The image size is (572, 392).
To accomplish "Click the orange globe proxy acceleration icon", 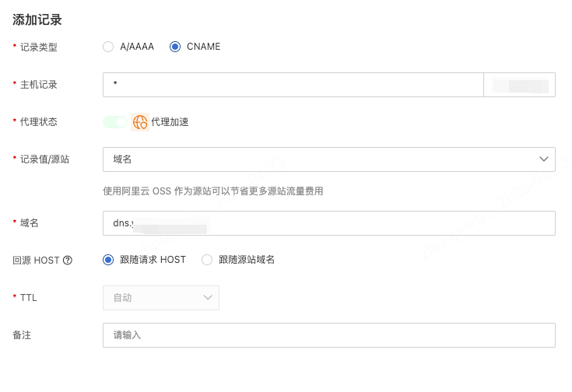I will pyautogui.click(x=140, y=122).
